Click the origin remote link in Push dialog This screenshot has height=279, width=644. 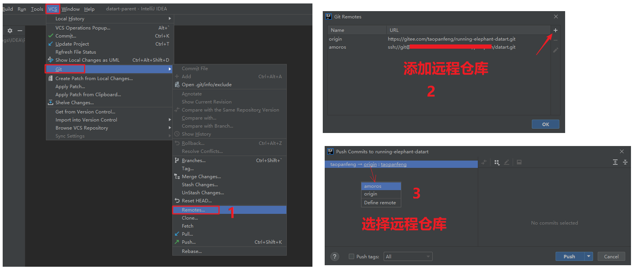pyautogui.click(x=370, y=164)
